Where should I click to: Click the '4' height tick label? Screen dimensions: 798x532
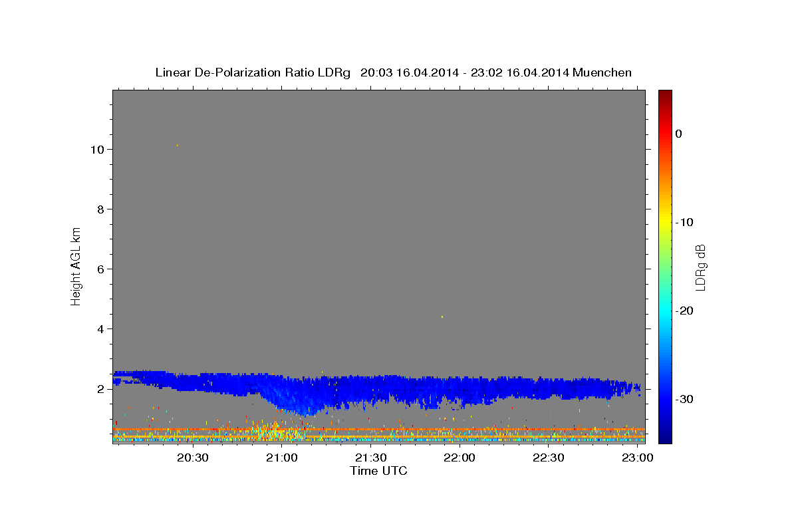pyautogui.click(x=100, y=329)
